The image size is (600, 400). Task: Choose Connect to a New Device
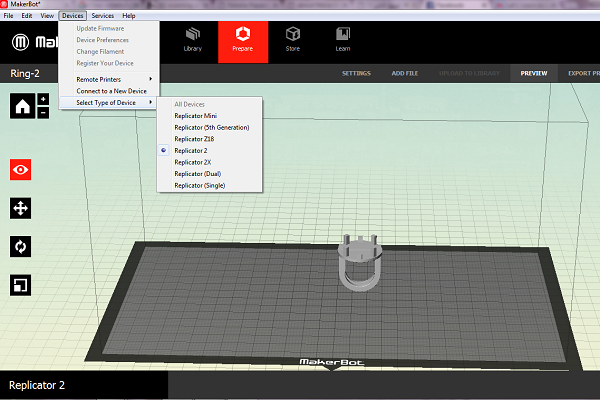pos(109,91)
